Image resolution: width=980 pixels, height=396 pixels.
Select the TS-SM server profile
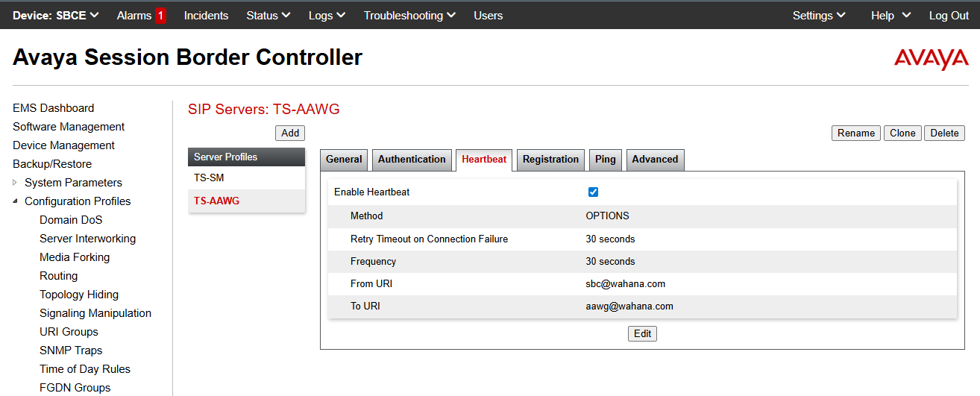tap(209, 178)
